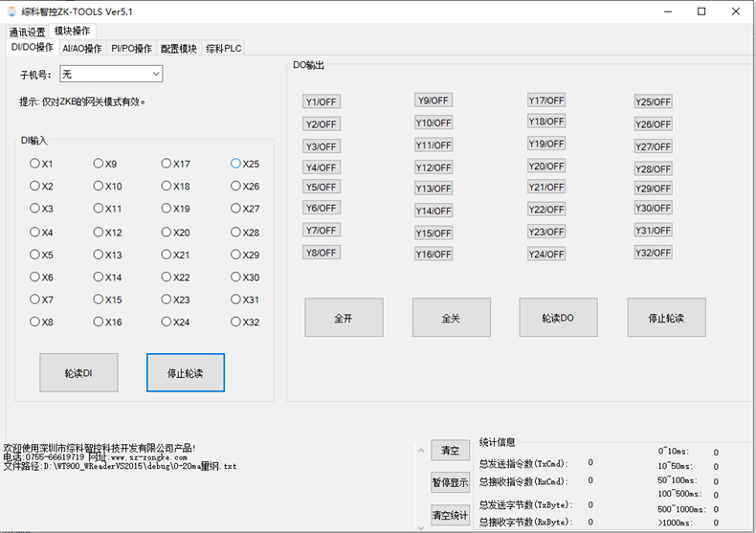This screenshot has width=756, height=533.
Task: Pause log display with 暂停显示
Action: point(451,482)
